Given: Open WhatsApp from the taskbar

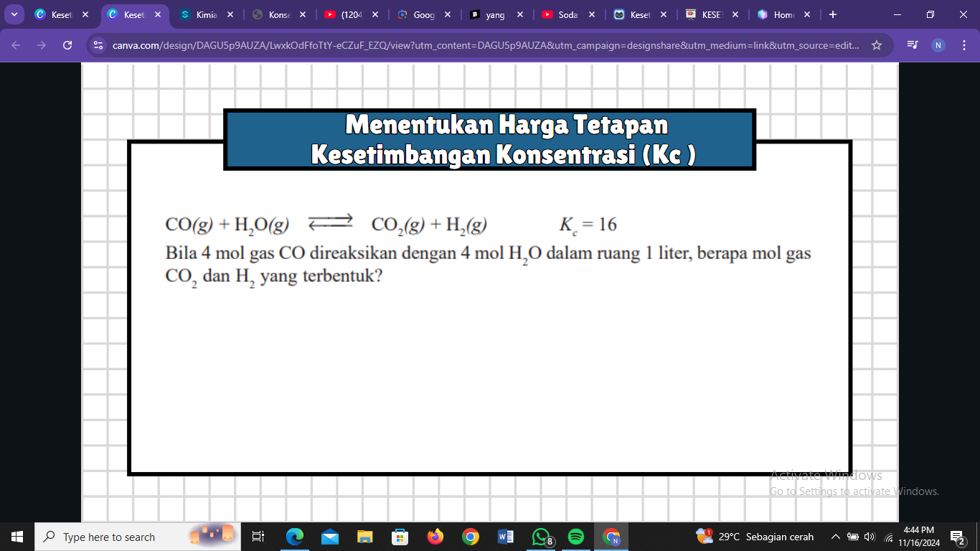Looking at the screenshot, I should tap(541, 537).
